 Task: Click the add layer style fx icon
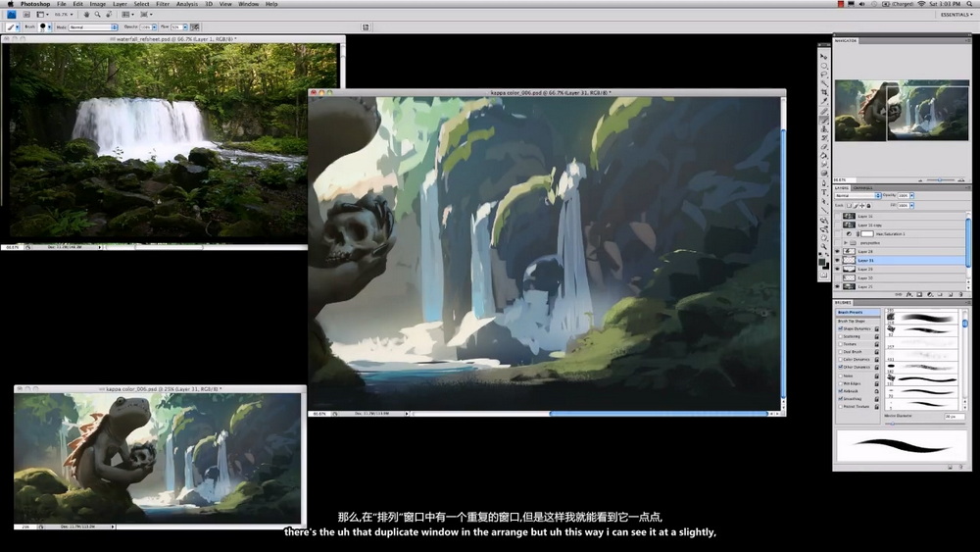tap(909, 294)
